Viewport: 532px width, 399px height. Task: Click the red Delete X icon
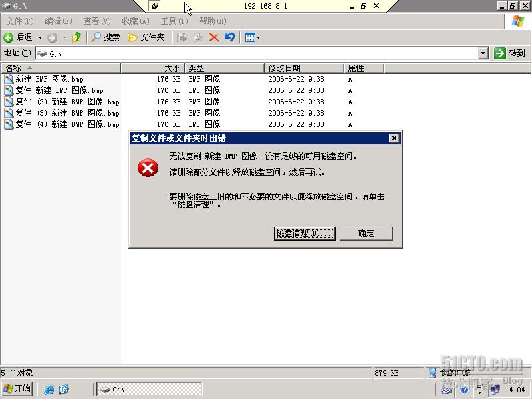coord(214,37)
